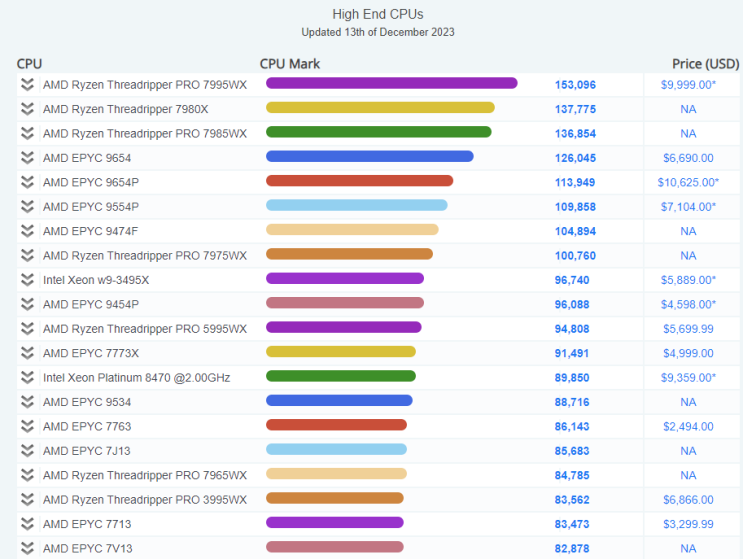Click the $5,889.00* price for Xeon w9-3495X
743x559 pixels.
point(689,280)
